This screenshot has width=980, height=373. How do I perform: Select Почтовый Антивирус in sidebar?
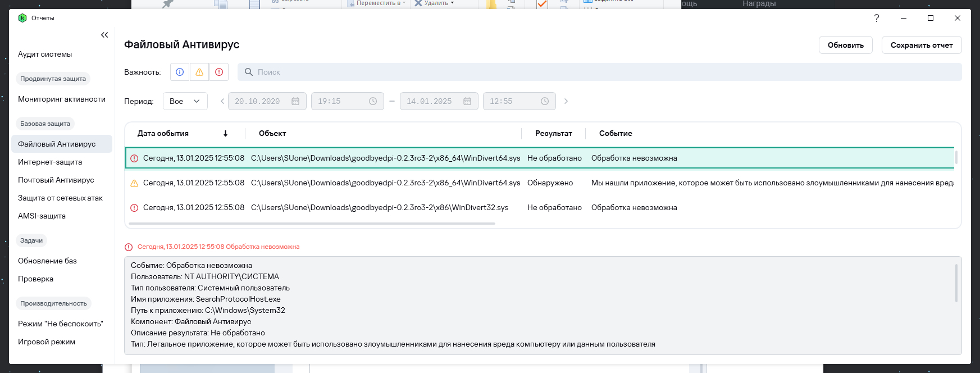[56, 180]
